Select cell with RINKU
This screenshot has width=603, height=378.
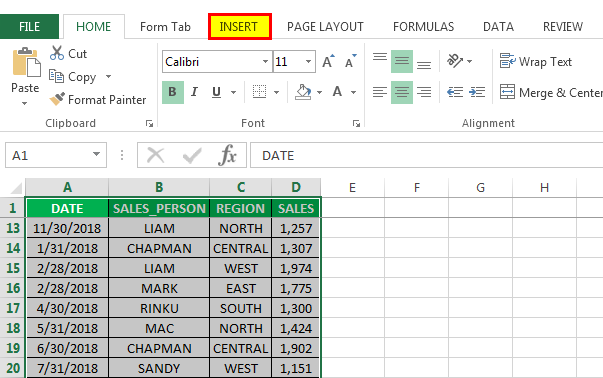pyautogui.click(x=159, y=308)
